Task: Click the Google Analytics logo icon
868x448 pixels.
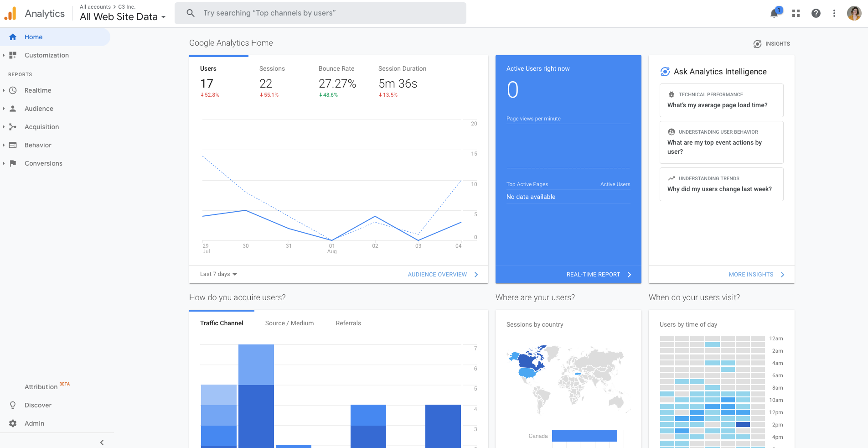Action: (x=10, y=14)
